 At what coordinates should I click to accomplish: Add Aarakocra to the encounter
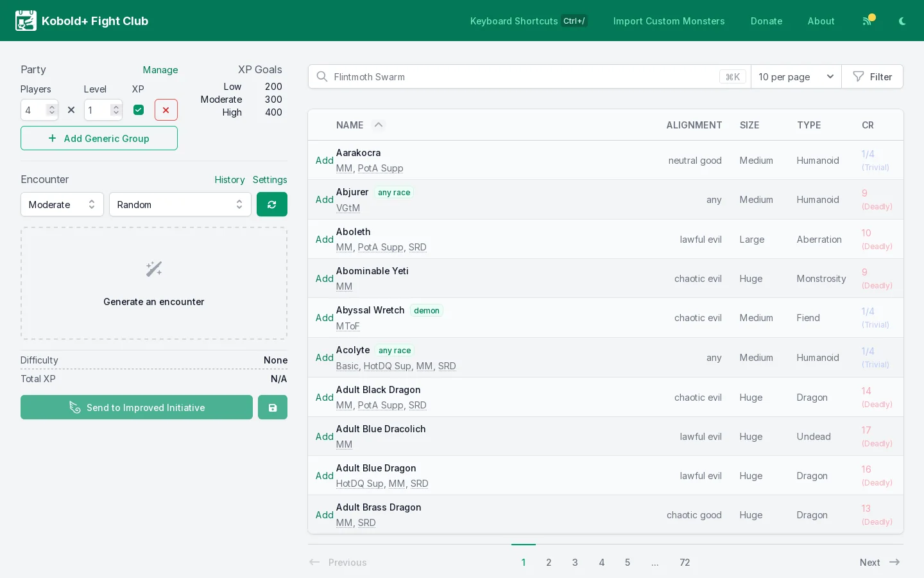pos(325,161)
